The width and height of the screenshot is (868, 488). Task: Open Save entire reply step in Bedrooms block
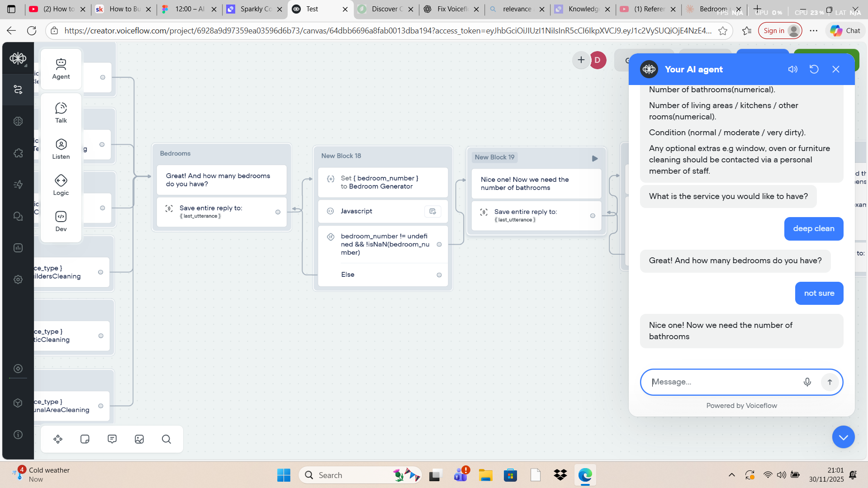pyautogui.click(x=222, y=212)
